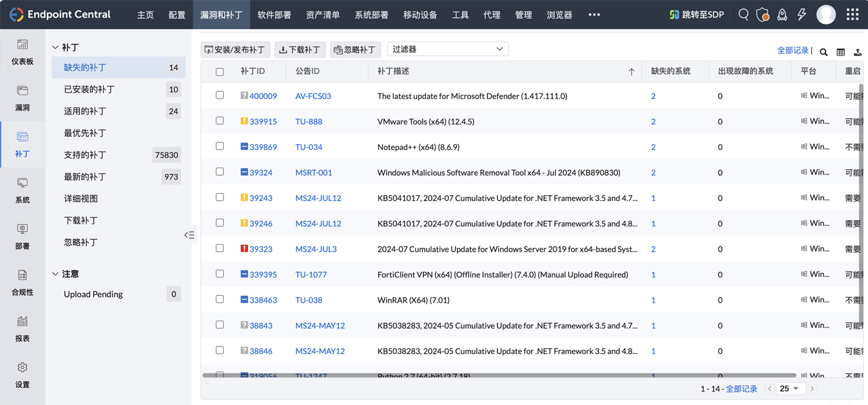Open the apps grid icon
This screenshot has height=405, width=868.
pos(853,14)
